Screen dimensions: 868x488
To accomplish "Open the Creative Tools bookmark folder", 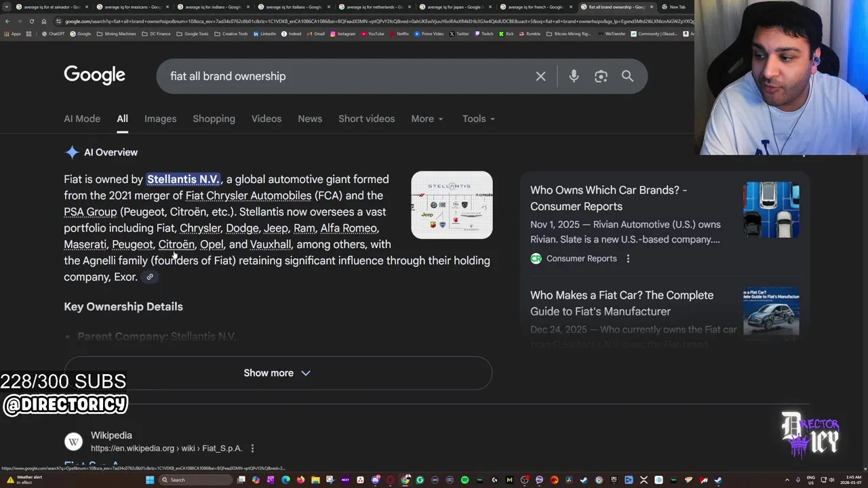I will (231, 34).
